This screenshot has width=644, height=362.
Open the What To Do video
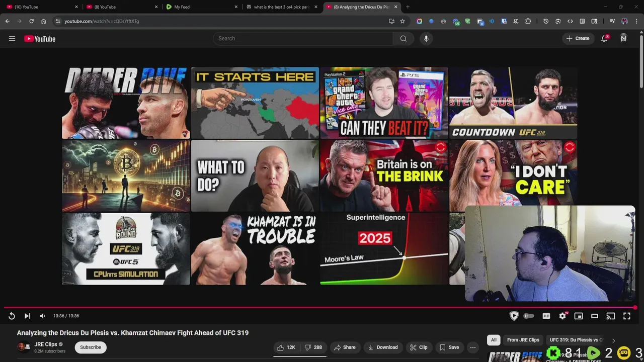255,175
